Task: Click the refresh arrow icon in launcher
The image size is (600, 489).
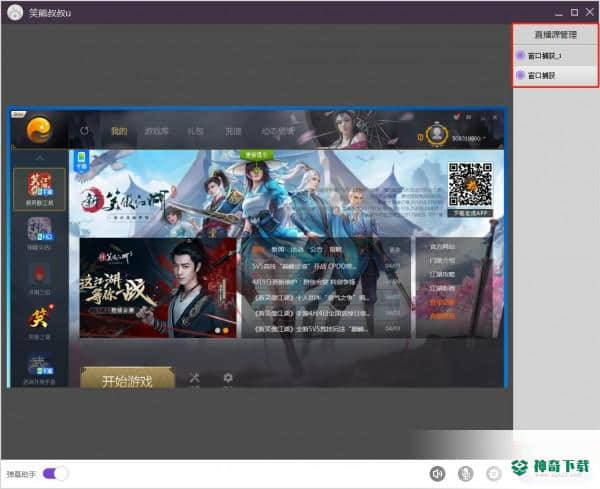Action: (x=84, y=131)
